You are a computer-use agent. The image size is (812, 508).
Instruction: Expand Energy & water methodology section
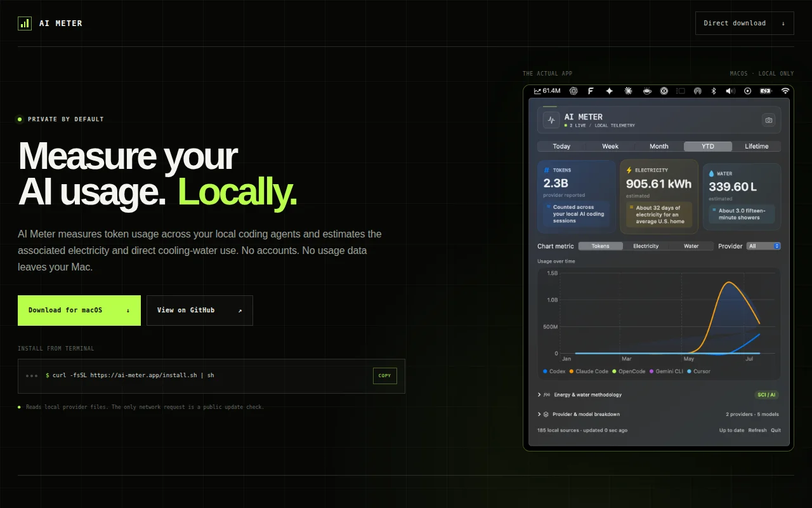coord(579,394)
